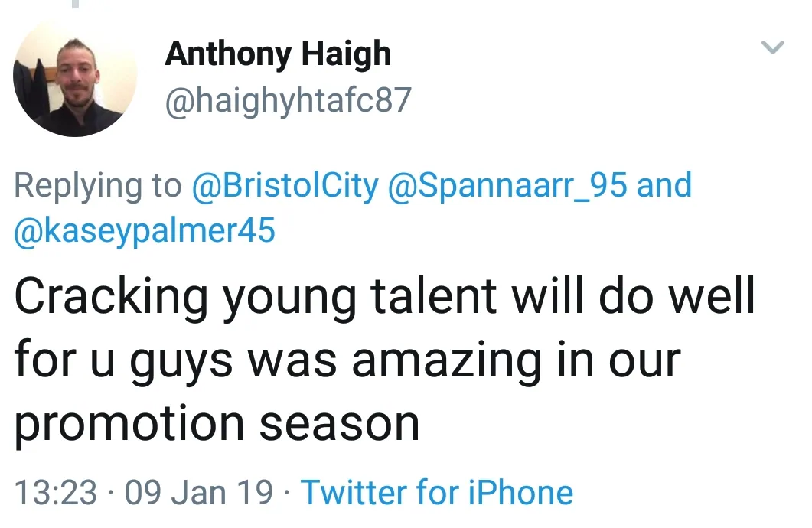Open the @Spannaarr_95 mention
The width and height of the screenshot is (812, 528).
[507, 186]
